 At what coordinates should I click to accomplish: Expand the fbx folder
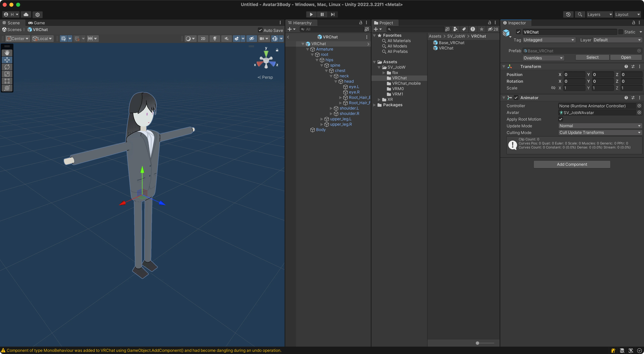click(384, 73)
